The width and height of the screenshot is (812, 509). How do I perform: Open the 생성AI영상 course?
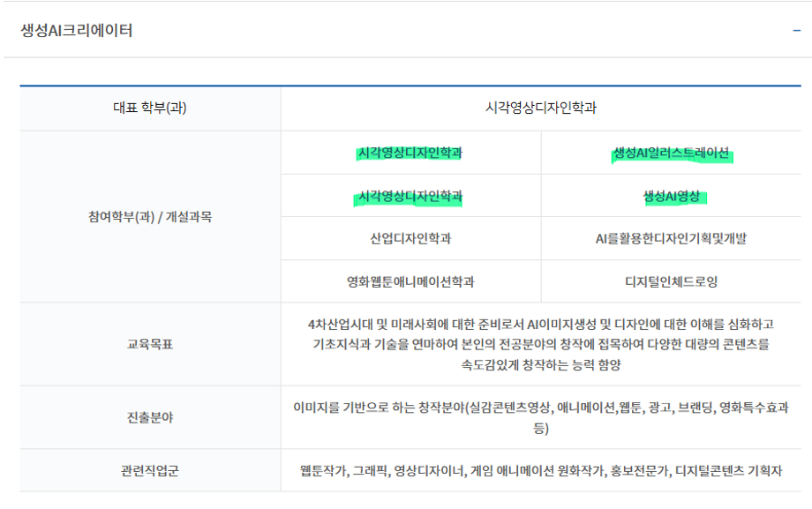(671, 196)
